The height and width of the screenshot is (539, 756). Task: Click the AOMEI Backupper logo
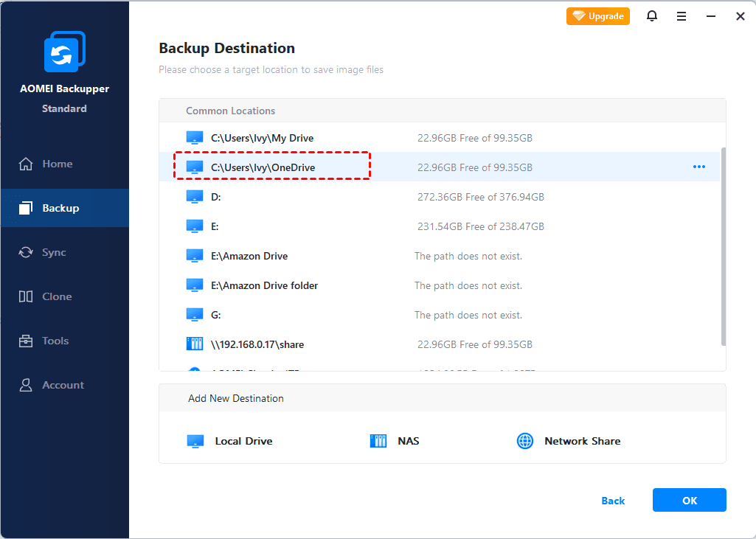[65, 52]
